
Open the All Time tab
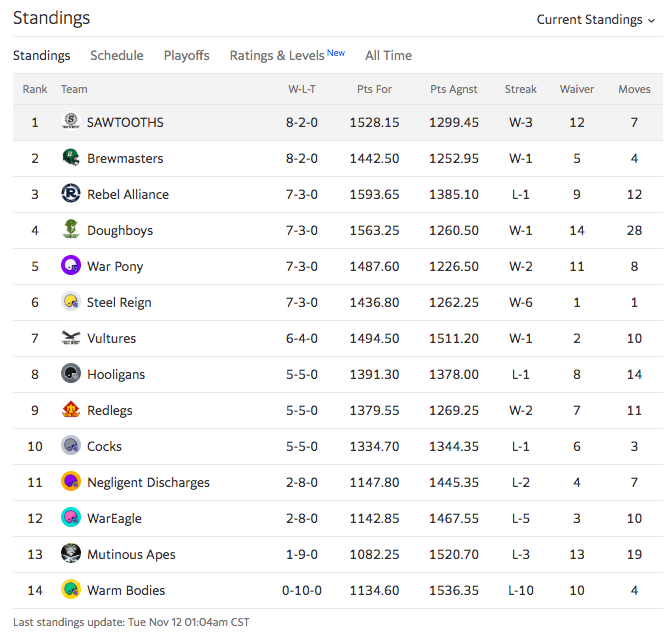pos(388,56)
